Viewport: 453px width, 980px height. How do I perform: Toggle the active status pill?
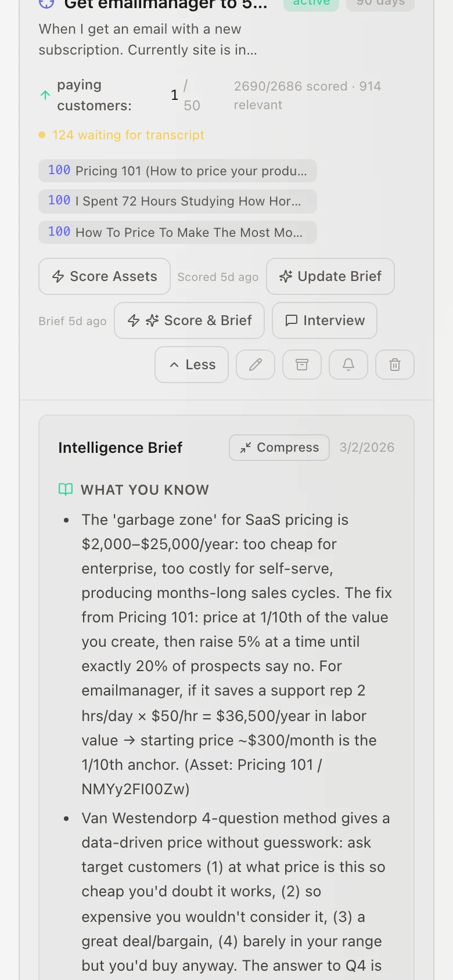[x=311, y=5]
